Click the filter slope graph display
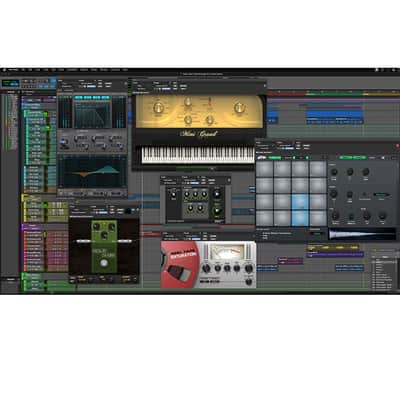Image resolution: width=400 pixels, height=400 pixels. point(92,114)
